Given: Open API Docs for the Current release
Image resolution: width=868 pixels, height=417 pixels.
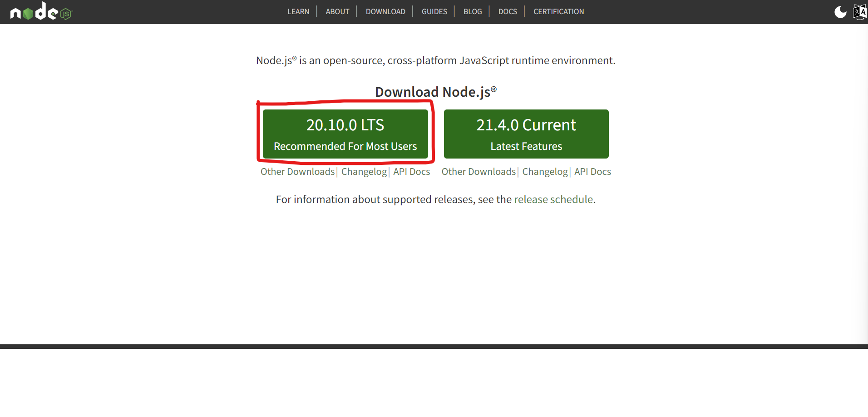Looking at the screenshot, I should tap(592, 172).
